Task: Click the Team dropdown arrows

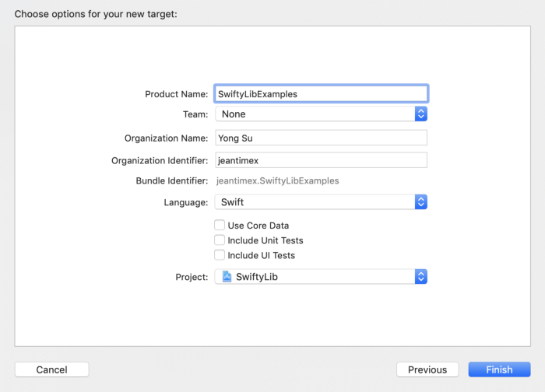Action: coord(420,114)
